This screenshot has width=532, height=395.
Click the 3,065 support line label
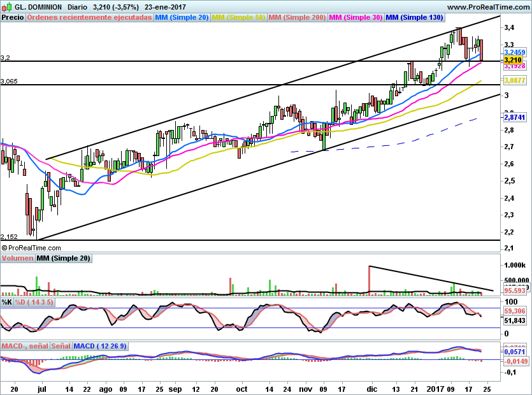click(x=9, y=81)
